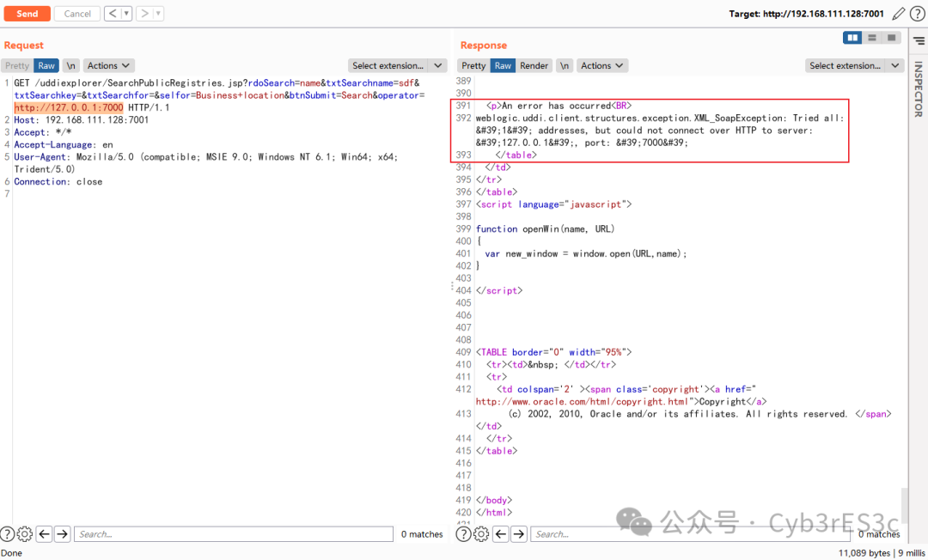The width and height of the screenshot is (928, 560).
Task: Open the Inspector hamburger menu icon
Action: [x=919, y=41]
